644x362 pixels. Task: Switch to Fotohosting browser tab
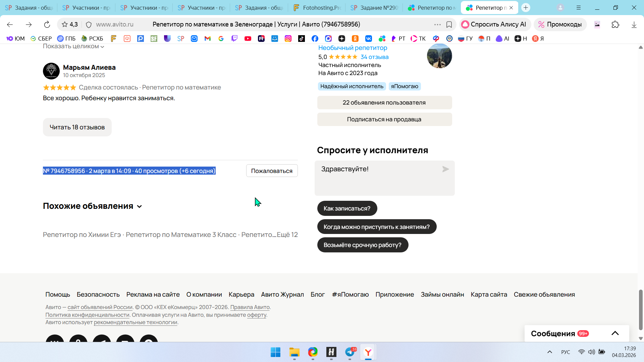317,7
